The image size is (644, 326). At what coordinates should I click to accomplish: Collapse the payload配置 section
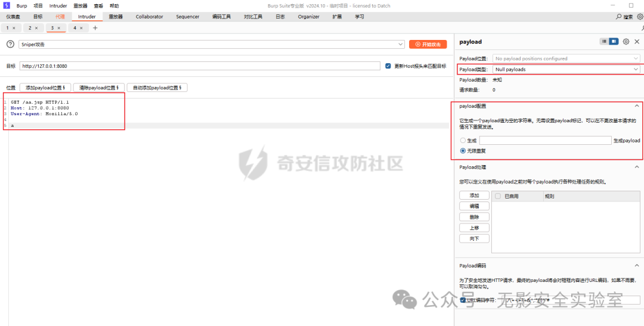pos(637,106)
